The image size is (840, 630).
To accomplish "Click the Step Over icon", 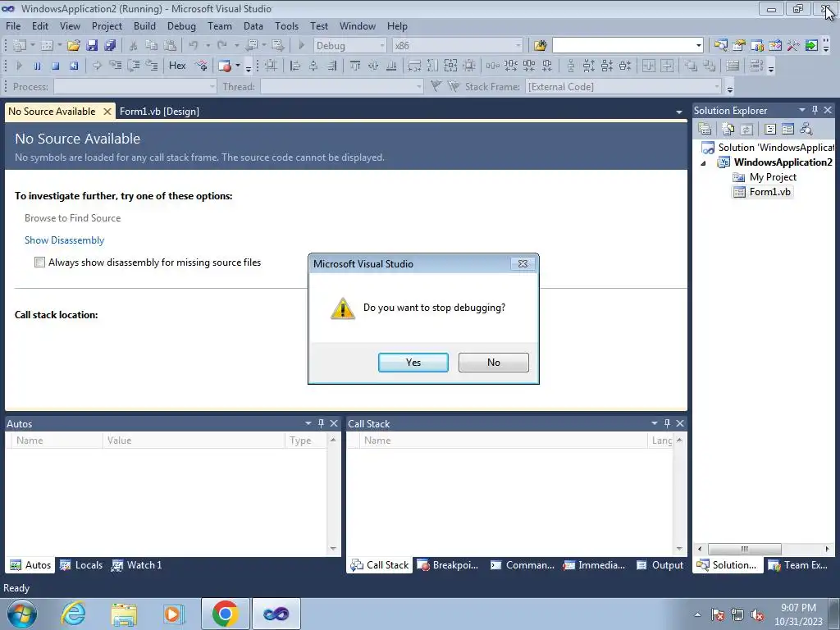I will point(134,66).
